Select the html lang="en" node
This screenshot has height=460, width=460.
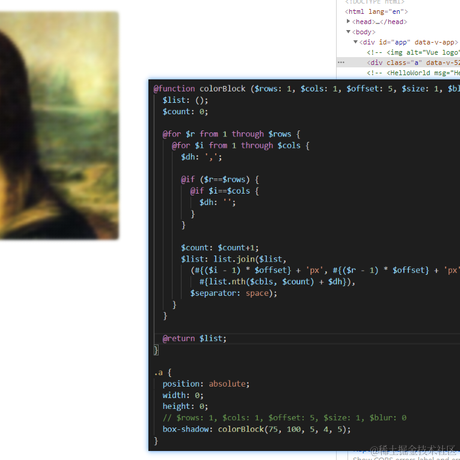click(x=376, y=12)
